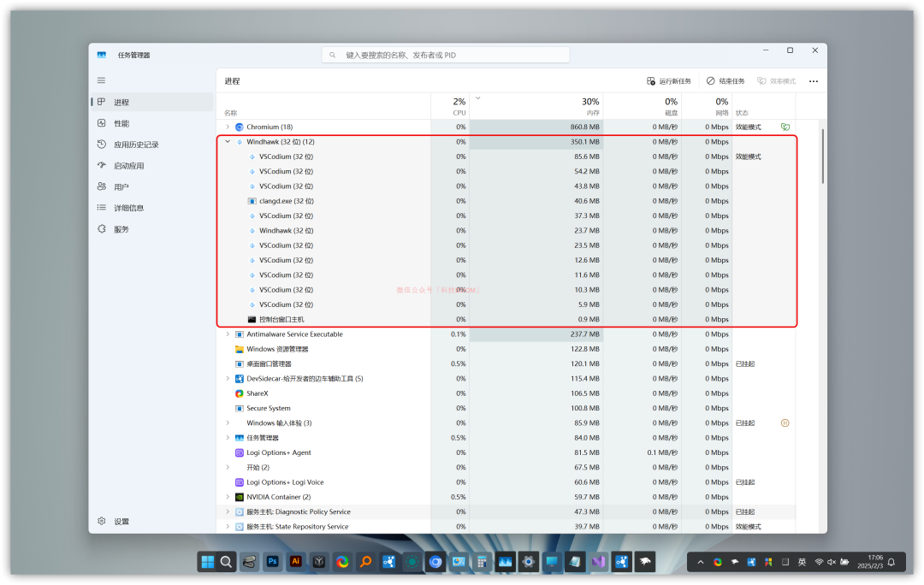This screenshot has height=585, width=924.
Task: Click the muted volume tray icon
Action: pos(832,562)
